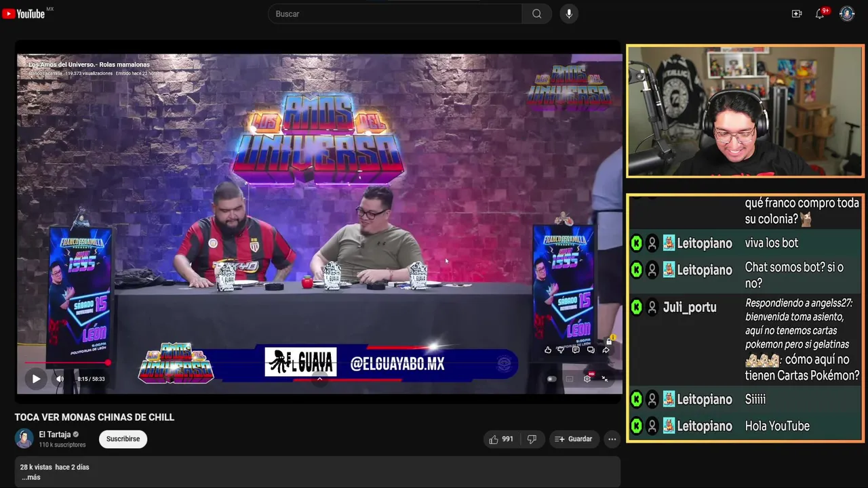The image size is (868, 488).
Task: Click the 'Chat somos bot? si o no?' message
Action: [794, 275]
